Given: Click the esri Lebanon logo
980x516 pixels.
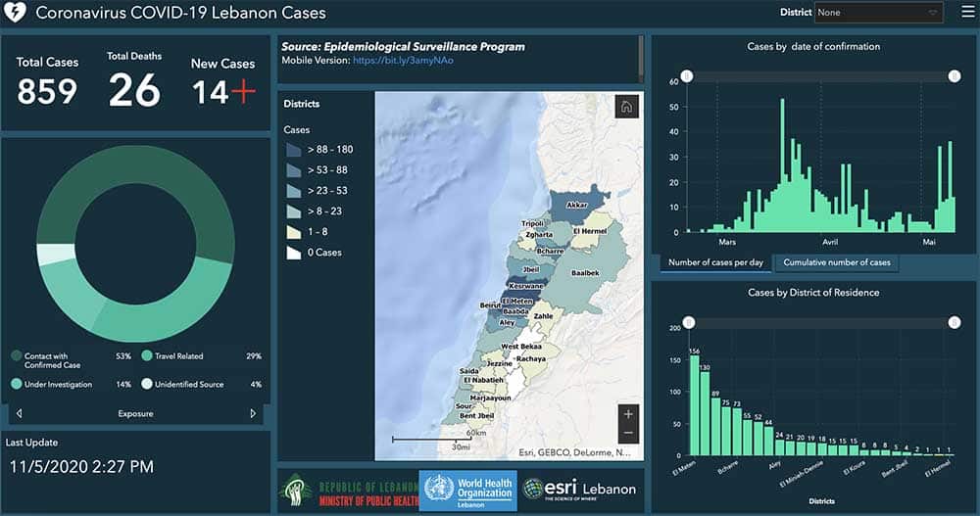Looking at the screenshot, I should pyautogui.click(x=579, y=489).
